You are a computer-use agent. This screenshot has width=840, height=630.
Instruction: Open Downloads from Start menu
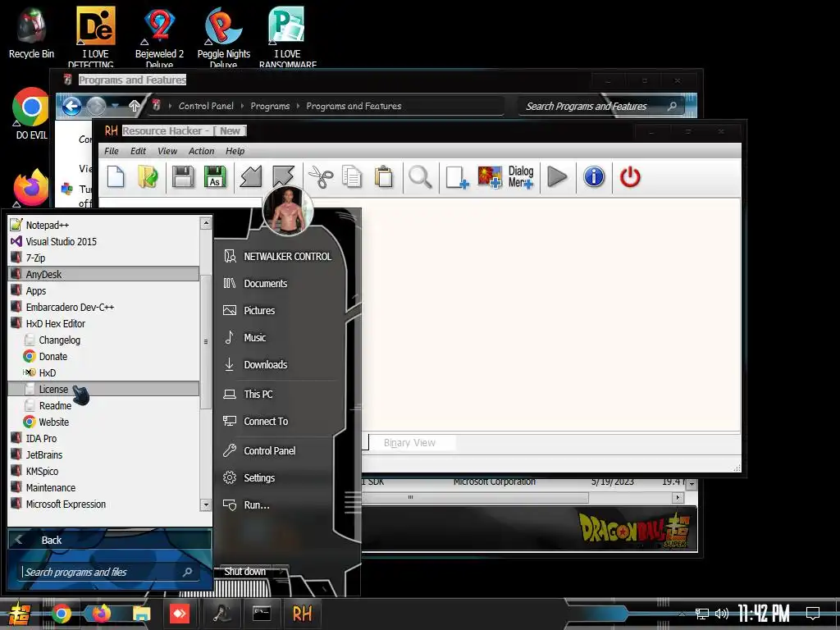(279, 365)
